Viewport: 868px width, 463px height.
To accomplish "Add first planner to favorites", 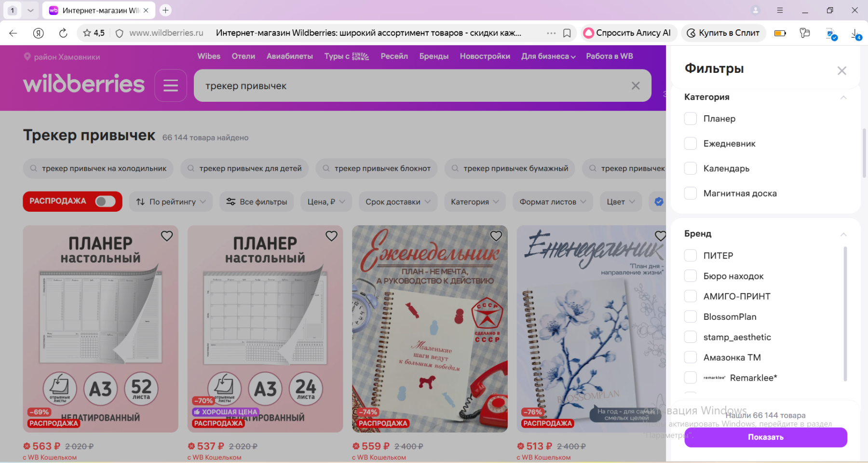I will (x=167, y=236).
